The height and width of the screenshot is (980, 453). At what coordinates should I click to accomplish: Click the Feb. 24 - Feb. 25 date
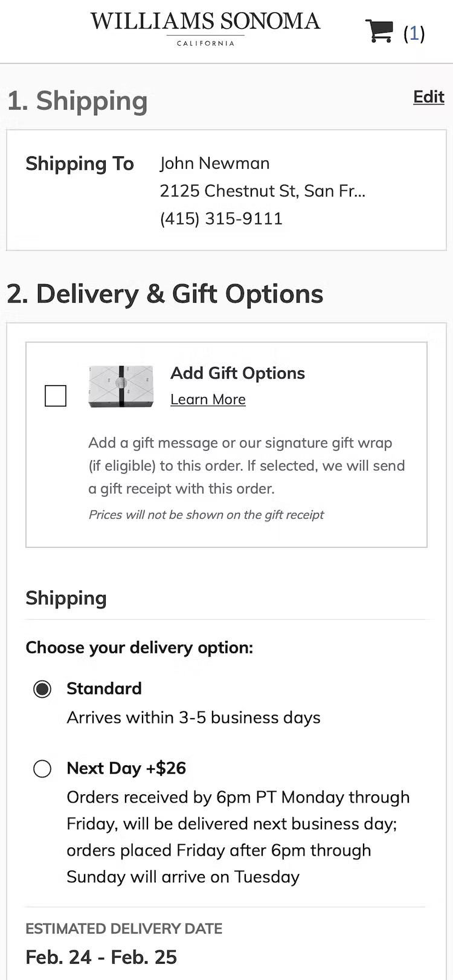point(101,957)
